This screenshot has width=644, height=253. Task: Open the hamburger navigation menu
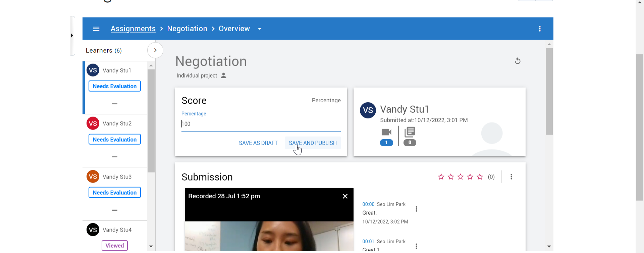coord(96,29)
